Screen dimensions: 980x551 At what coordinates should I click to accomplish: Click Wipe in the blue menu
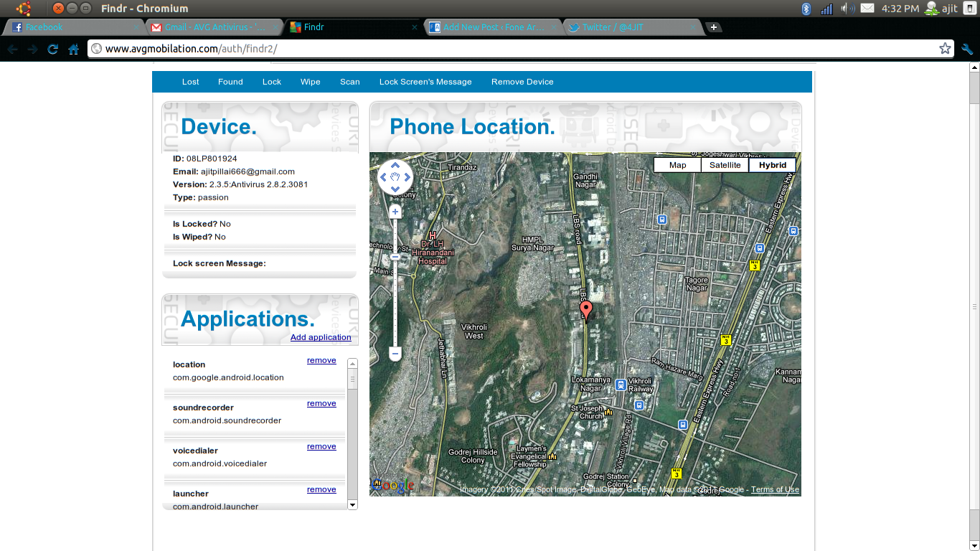click(311, 82)
